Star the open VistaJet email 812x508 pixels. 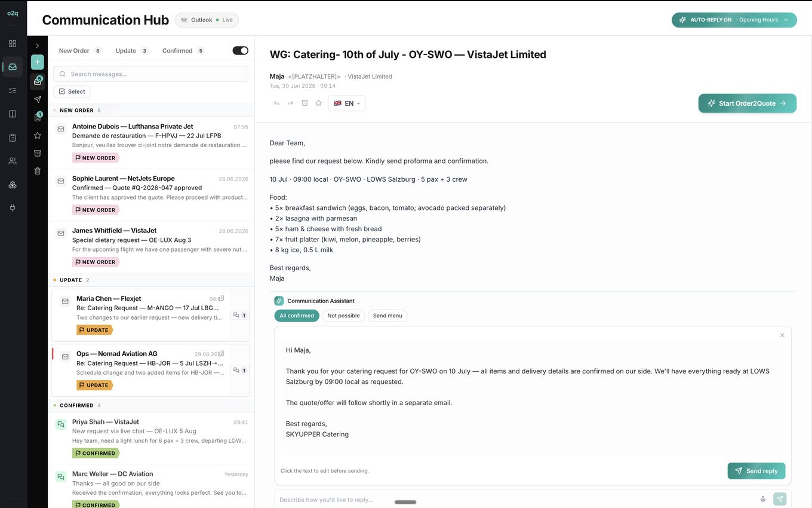point(319,103)
